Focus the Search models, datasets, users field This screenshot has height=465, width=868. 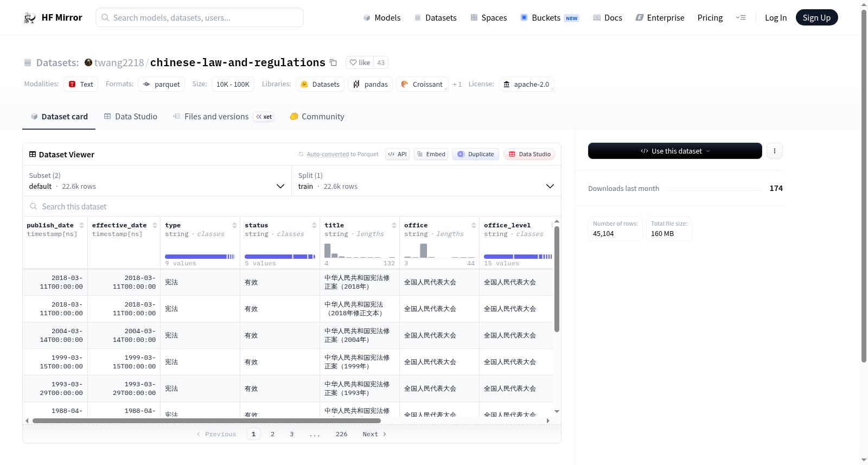[x=200, y=17]
